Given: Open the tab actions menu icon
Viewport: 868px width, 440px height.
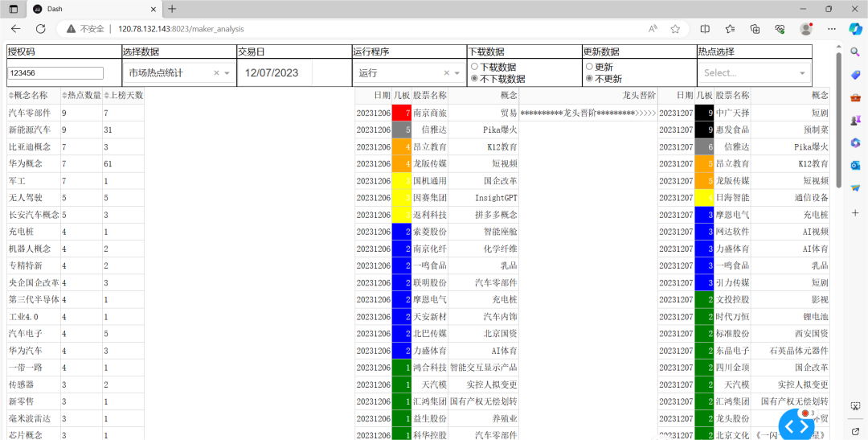Looking at the screenshot, I should click(14, 9).
